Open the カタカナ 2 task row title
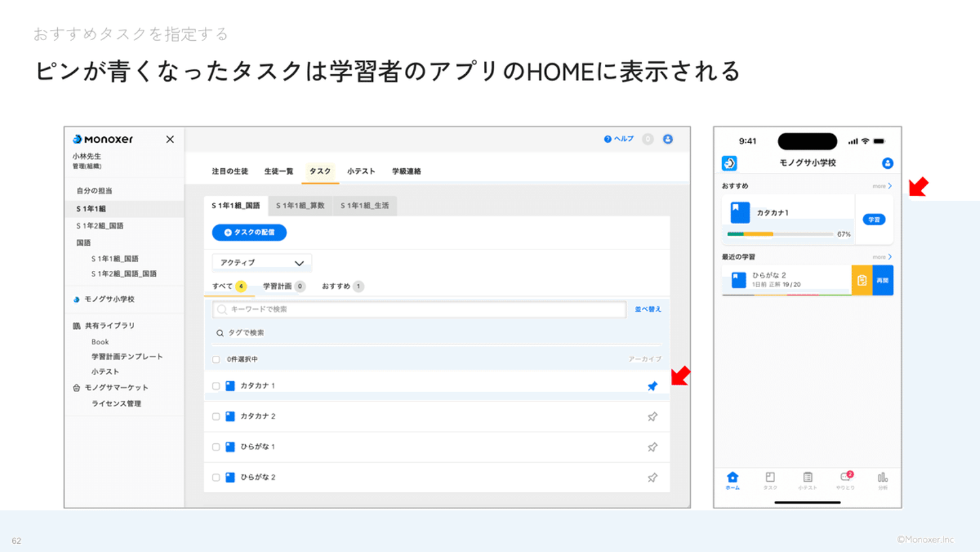 click(x=258, y=417)
